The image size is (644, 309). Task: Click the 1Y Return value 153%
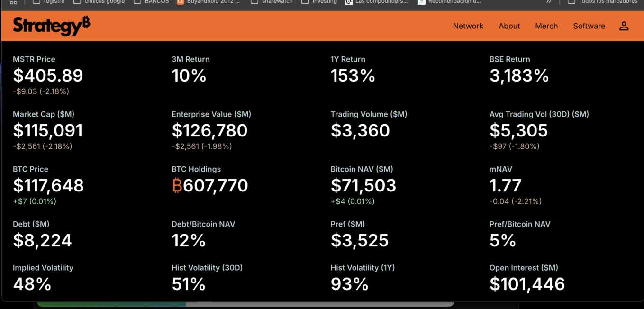(353, 75)
